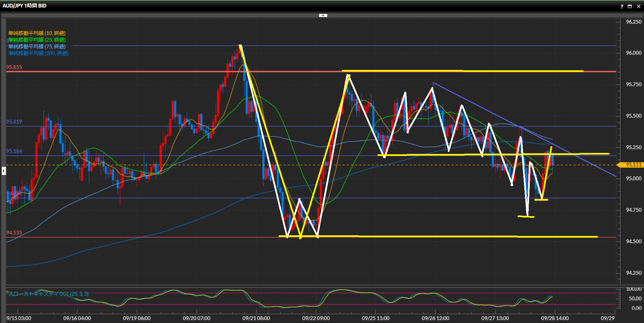This screenshot has width=644, height=323.
Task: Close the AUD/JPY chart window
Action: (639, 6)
